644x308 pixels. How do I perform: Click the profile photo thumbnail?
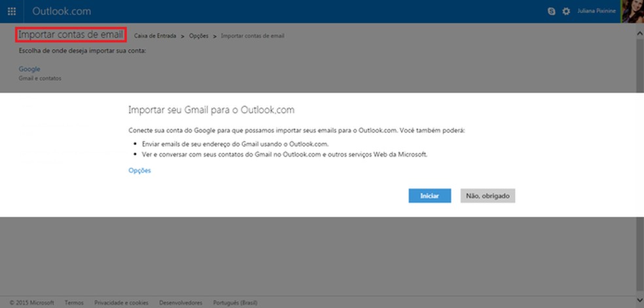coord(632,12)
